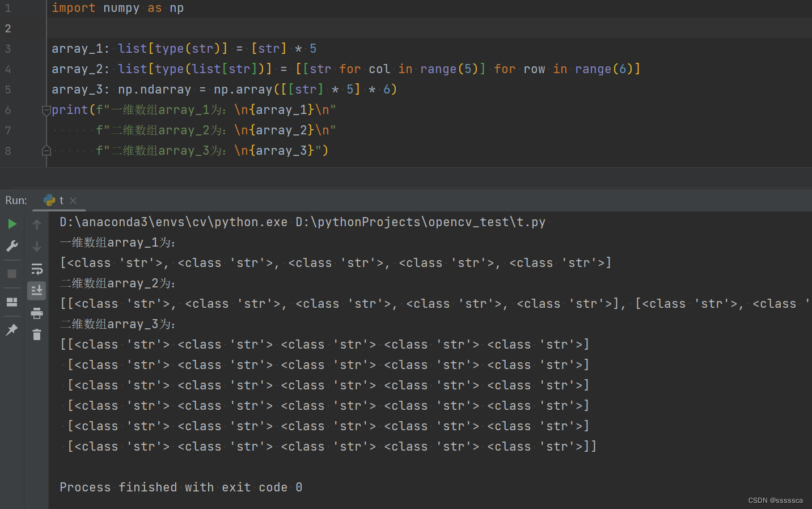Viewport: 812px width, 509px height.
Task: Click the '二维数组array_2为:' console output line
Action: click(118, 283)
